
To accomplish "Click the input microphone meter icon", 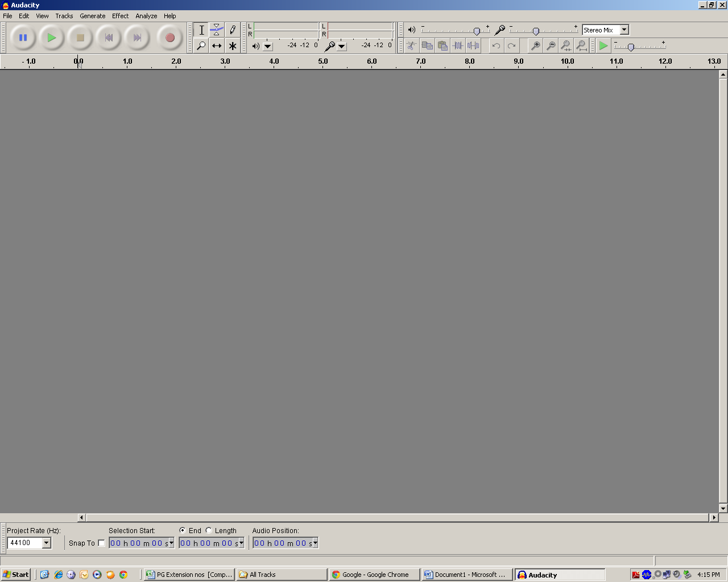I will (x=329, y=46).
